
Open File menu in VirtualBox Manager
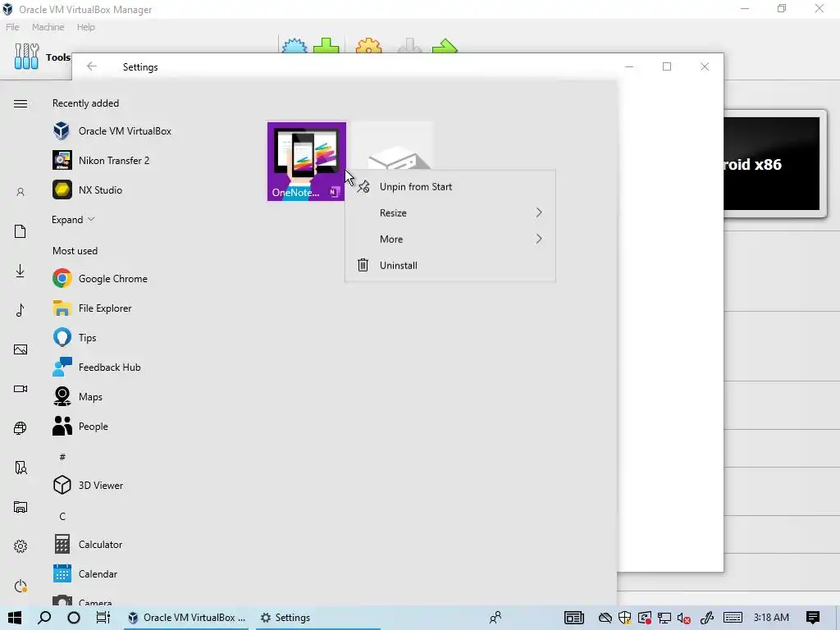pos(12,27)
